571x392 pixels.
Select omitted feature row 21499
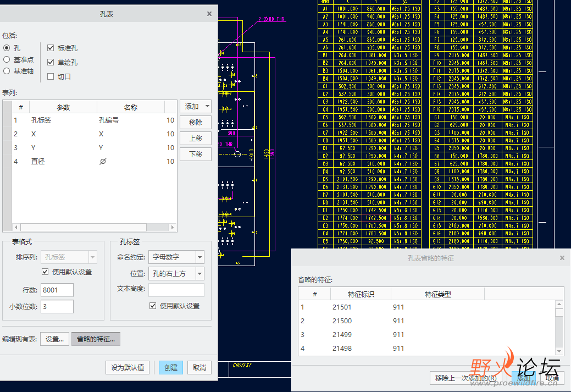tap(427, 334)
